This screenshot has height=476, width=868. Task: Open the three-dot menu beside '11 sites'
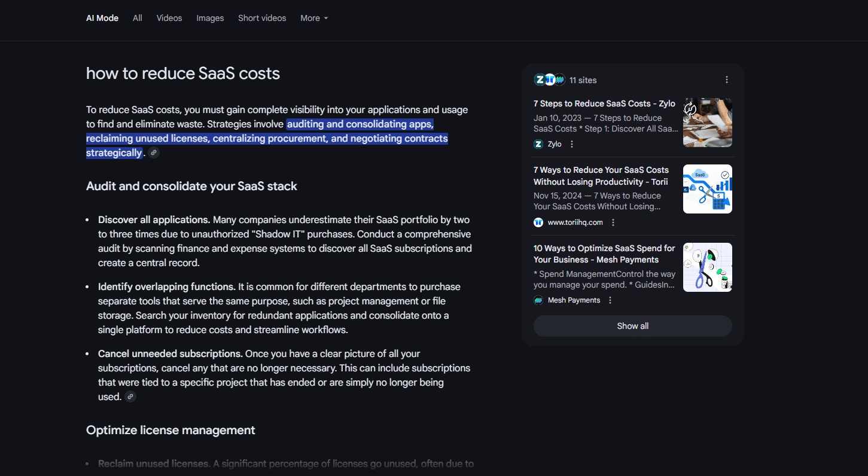pos(727,80)
